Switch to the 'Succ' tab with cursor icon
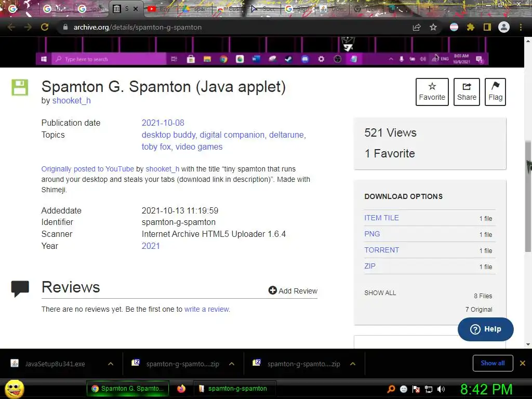Screen dimensions: 532x399 coord(263,9)
